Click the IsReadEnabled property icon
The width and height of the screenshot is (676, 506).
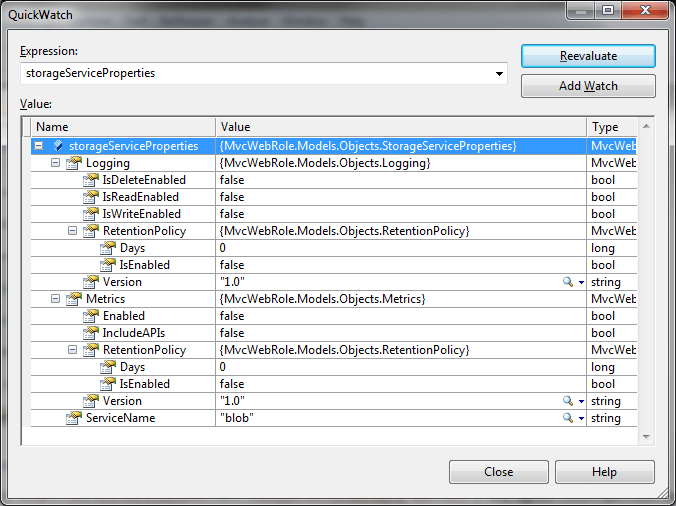tap(91, 197)
